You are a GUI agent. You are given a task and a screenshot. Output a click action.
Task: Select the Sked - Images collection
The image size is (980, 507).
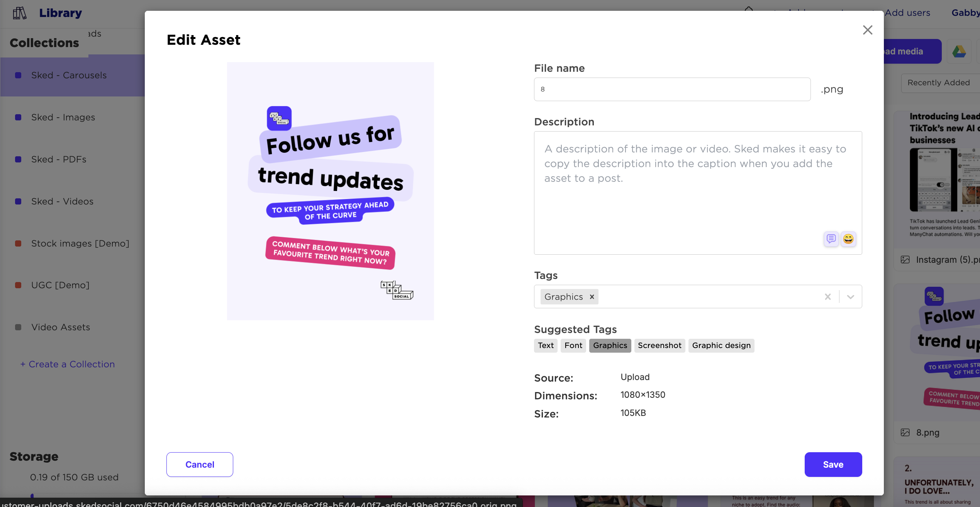63,117
